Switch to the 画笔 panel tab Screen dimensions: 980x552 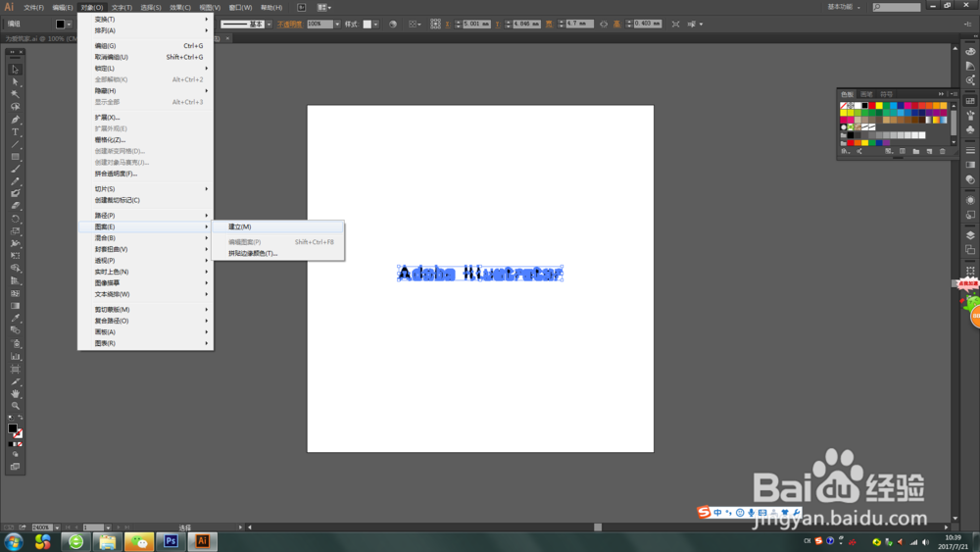[866, 94]
